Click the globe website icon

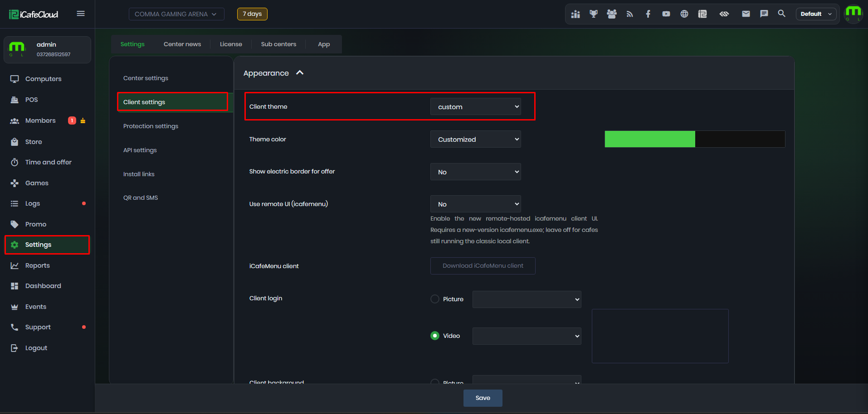684,14
